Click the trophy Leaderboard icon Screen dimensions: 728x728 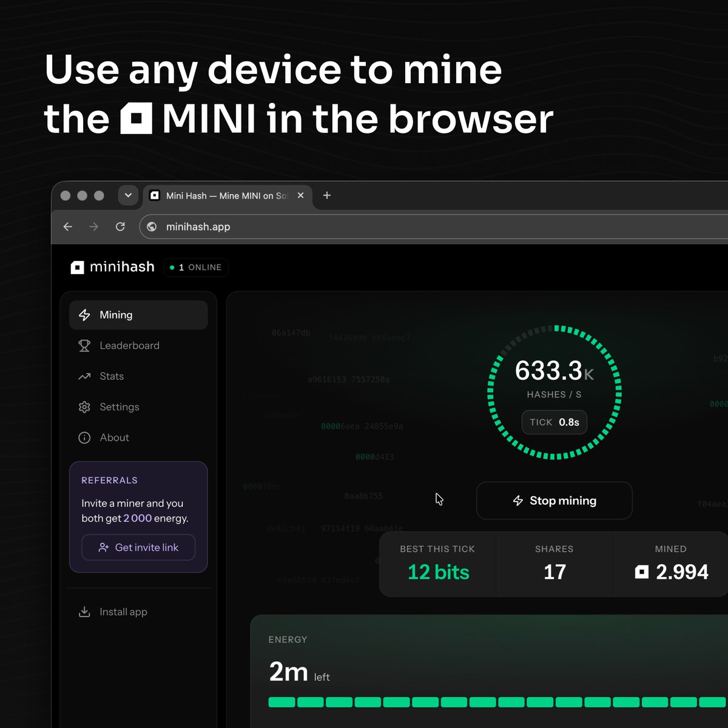click(84, 346)
